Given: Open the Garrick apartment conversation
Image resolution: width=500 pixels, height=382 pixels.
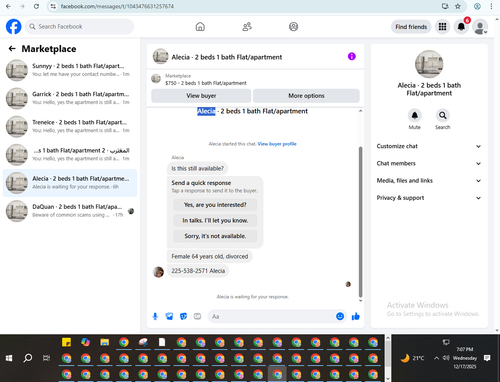Looking at the screenshot, I should (70, 98).
